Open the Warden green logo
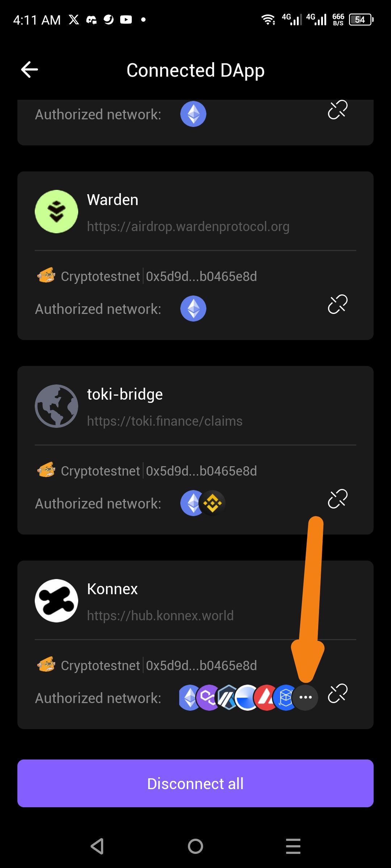This screenshot has height=868, width=391. click(56, 212)
